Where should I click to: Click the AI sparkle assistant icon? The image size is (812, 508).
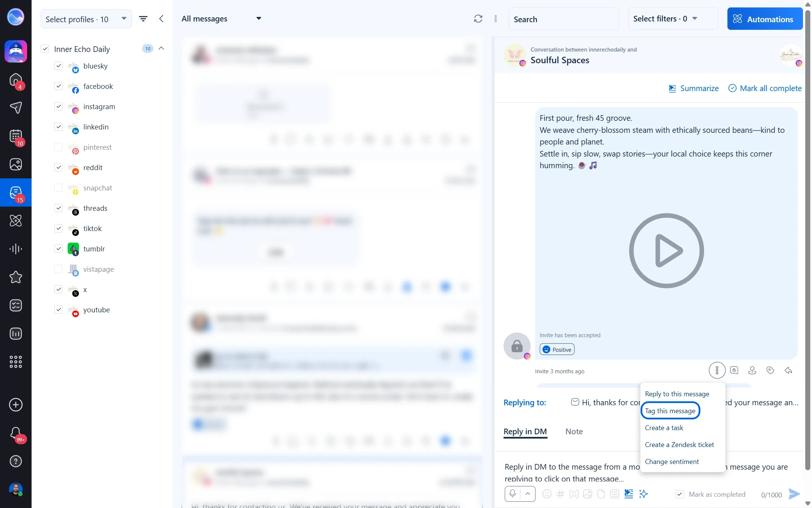pos(643,494)
